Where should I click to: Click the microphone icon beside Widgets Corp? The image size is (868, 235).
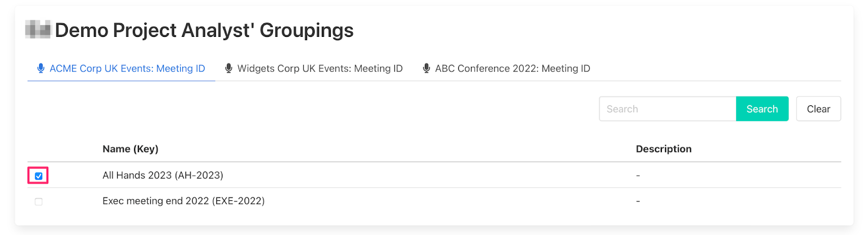click(x=228, y=68)
